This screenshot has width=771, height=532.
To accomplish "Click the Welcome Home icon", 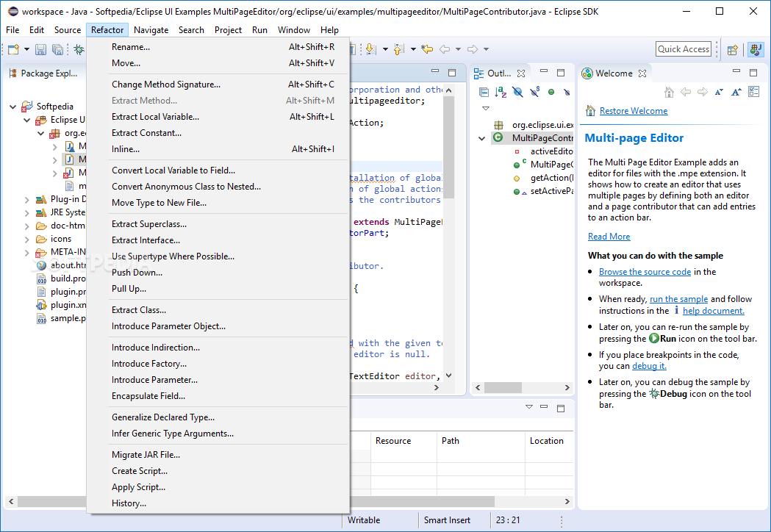I will tap(669, 92).
